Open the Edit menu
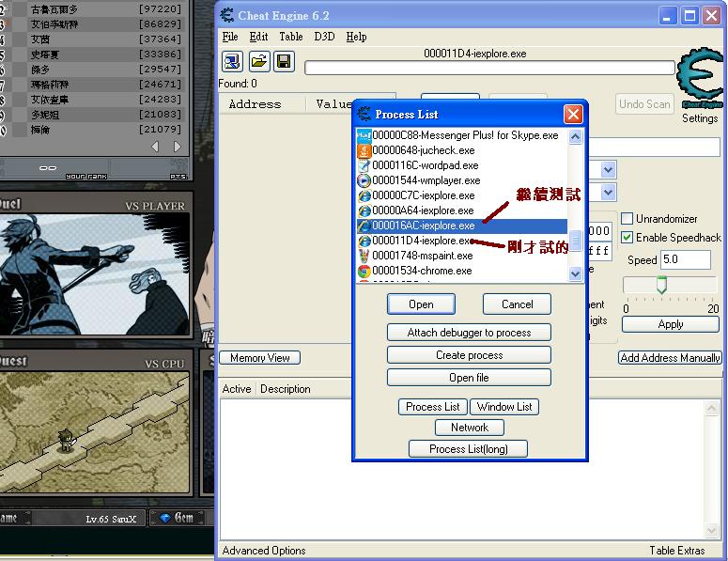Image resolution: width=728 pixels, height=561 pixels. tap(258, 37)
